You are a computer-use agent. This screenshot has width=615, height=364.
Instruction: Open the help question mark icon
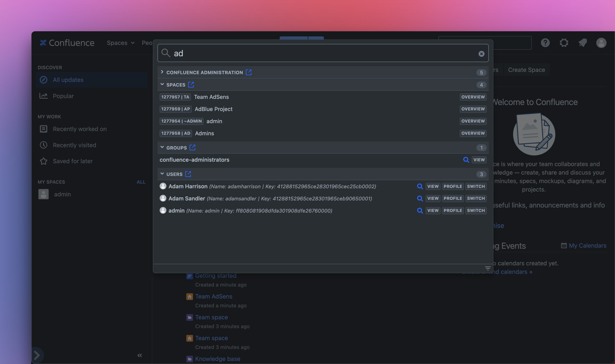tap(545, 43)
